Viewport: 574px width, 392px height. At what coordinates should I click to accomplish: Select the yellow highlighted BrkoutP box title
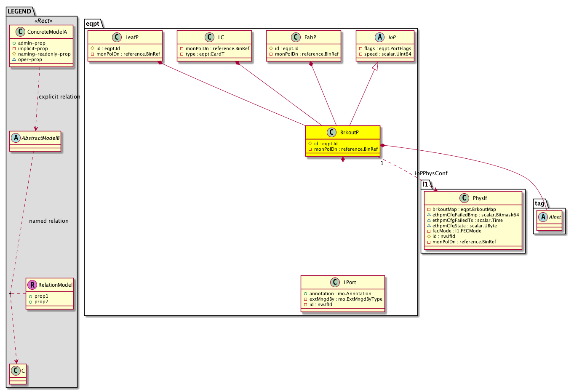point(349,133)
